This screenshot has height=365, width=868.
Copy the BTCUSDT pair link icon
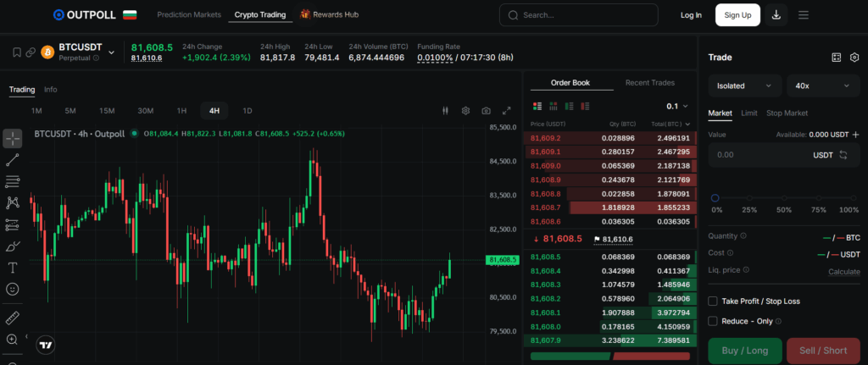(x=31, y=52)
